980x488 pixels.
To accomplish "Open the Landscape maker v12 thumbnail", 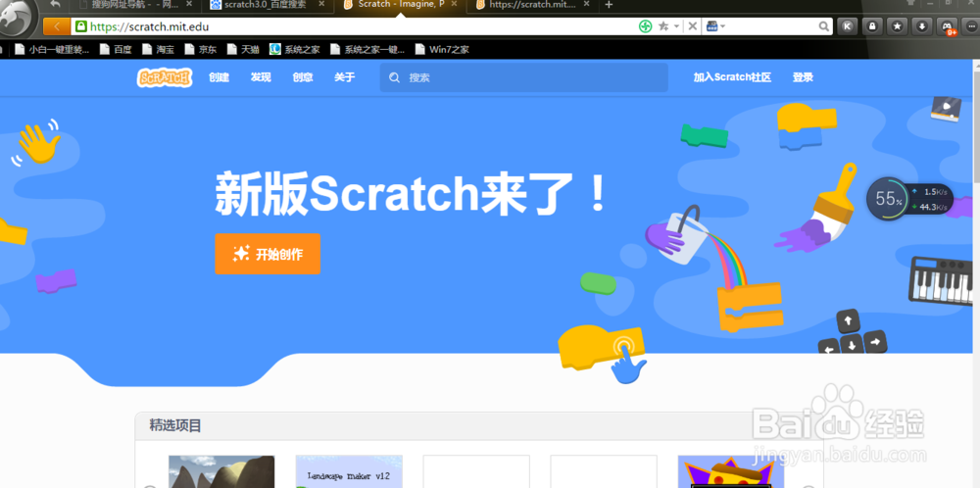I will [x=349, y=471].
